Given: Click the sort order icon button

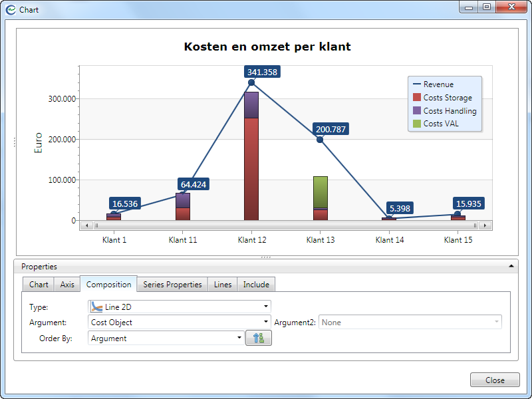Looking at the screenshot, I should pos(259,338).
